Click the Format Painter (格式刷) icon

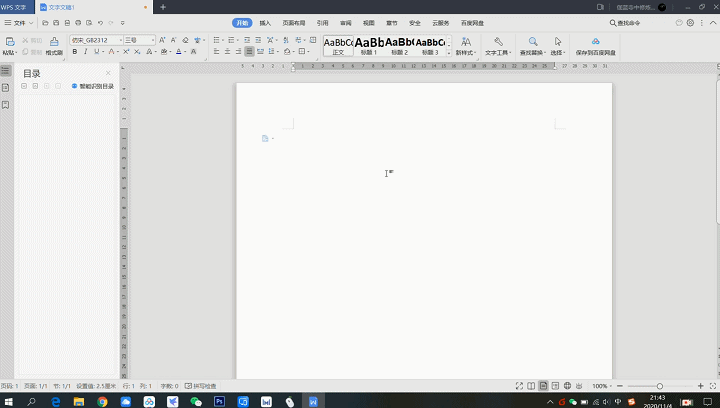pos(54,44)
